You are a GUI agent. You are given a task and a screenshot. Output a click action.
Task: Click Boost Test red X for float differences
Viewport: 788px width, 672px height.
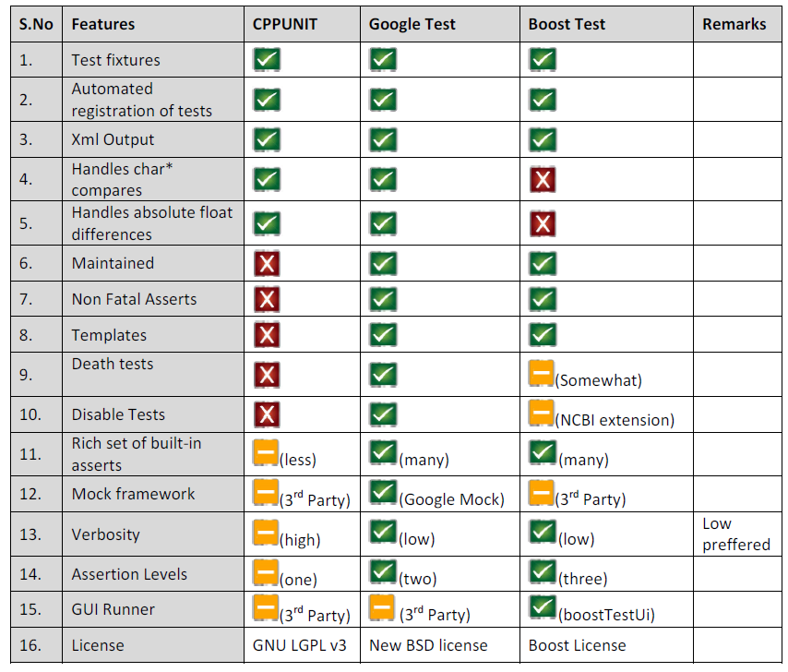543,222
